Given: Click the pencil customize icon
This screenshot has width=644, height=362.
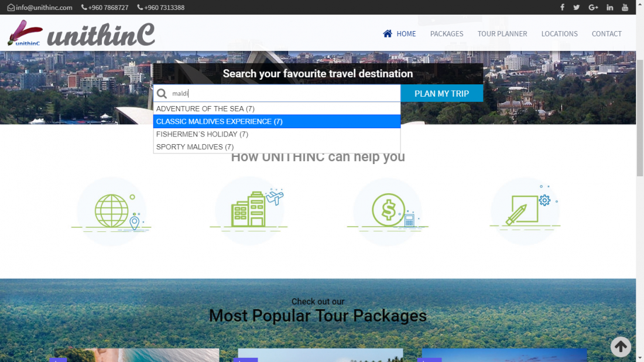Looking at the screenshot, I should (525, 211).
